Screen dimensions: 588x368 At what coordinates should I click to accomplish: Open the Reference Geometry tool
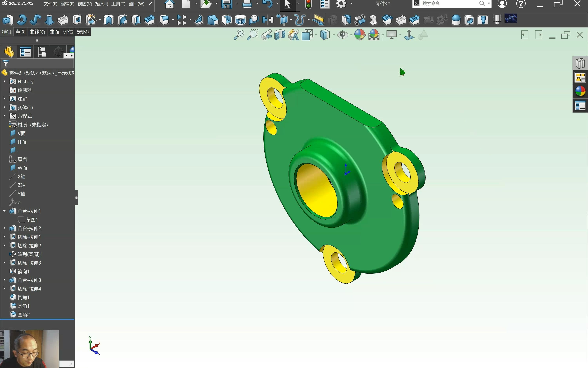click(283, 20)
